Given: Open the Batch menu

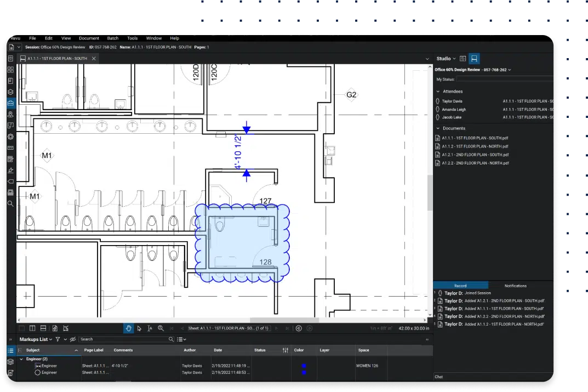Looking at the screenshot, I should coord(112,38).
